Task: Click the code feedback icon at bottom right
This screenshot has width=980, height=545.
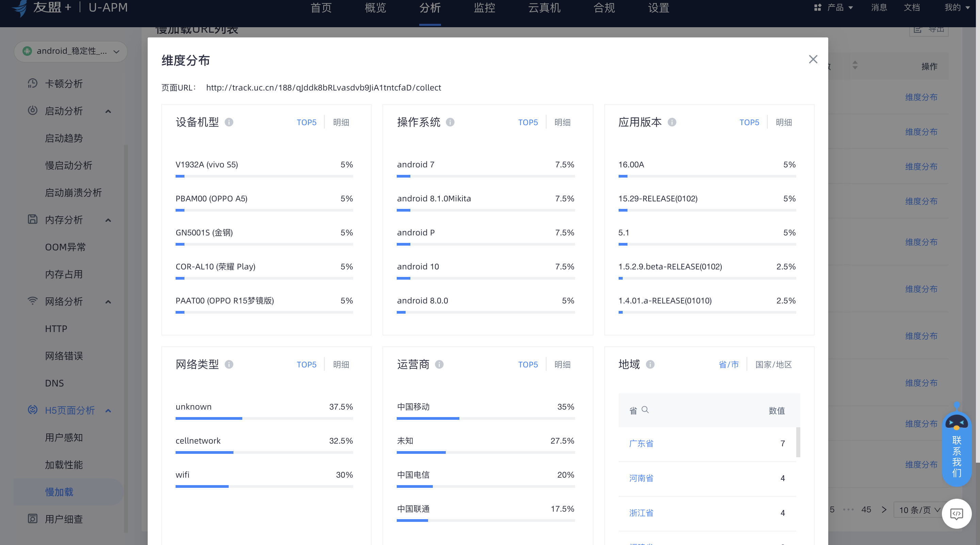Action: coord(957,513)
